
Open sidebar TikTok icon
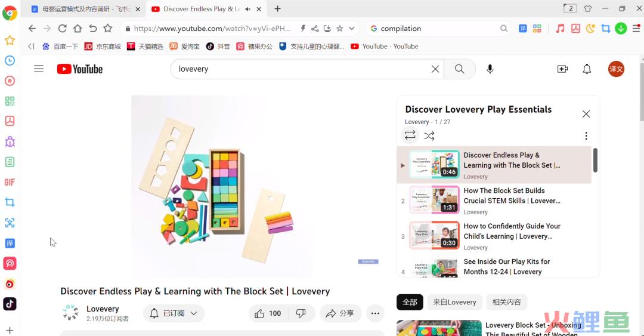[x=10, y=304]
